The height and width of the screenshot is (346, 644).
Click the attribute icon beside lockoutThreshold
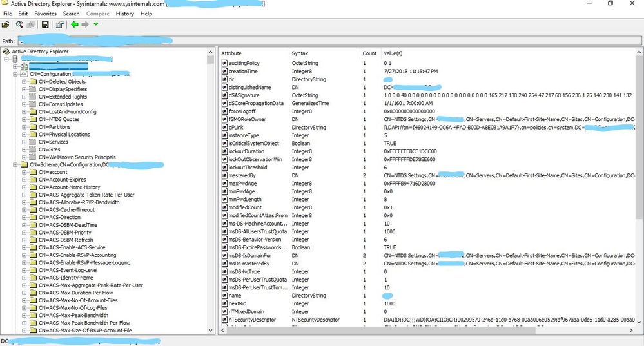click(225, 168)
